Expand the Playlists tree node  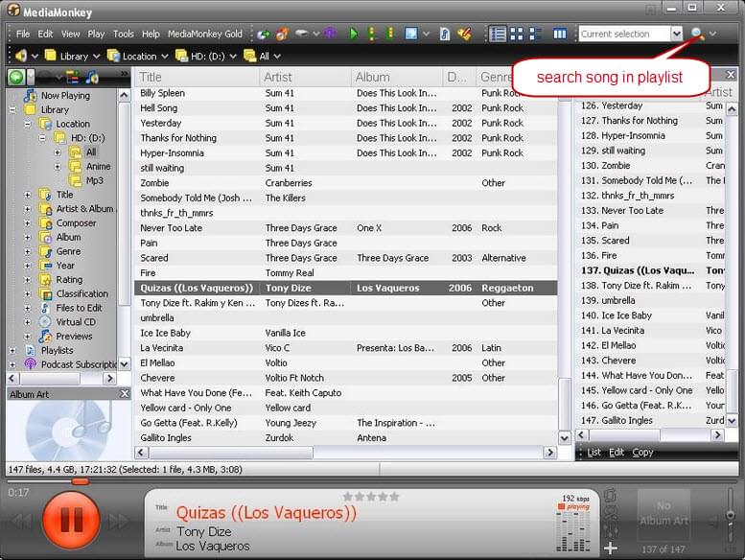[12, 351]
